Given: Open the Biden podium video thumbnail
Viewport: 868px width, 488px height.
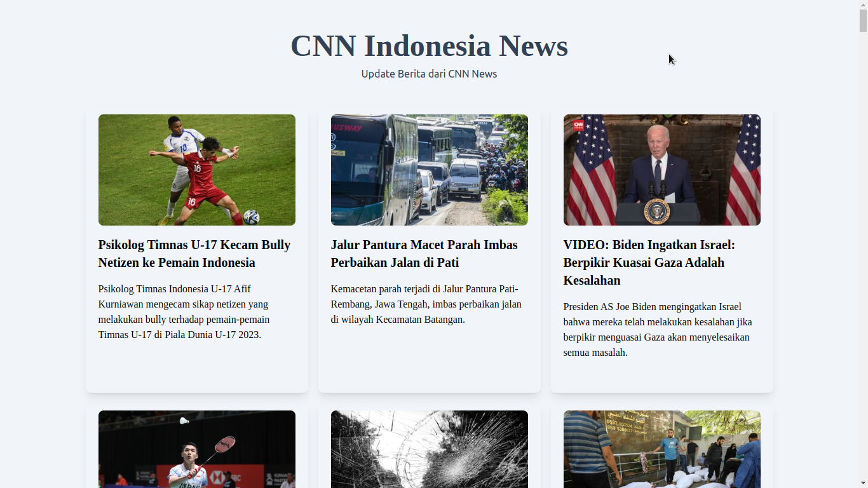Looking at the screenshot, I should coord(662,170).
